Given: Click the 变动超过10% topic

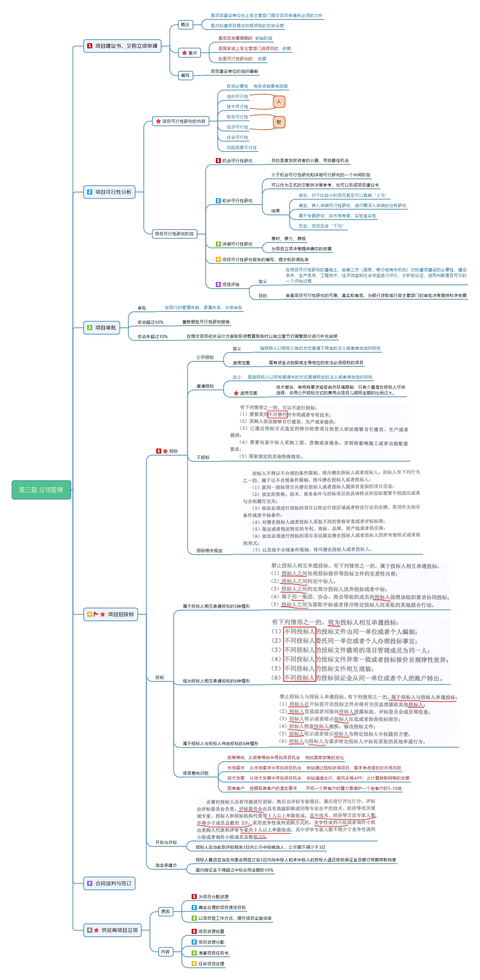Looking at the screenshot, I should click(x=150, y=322).
